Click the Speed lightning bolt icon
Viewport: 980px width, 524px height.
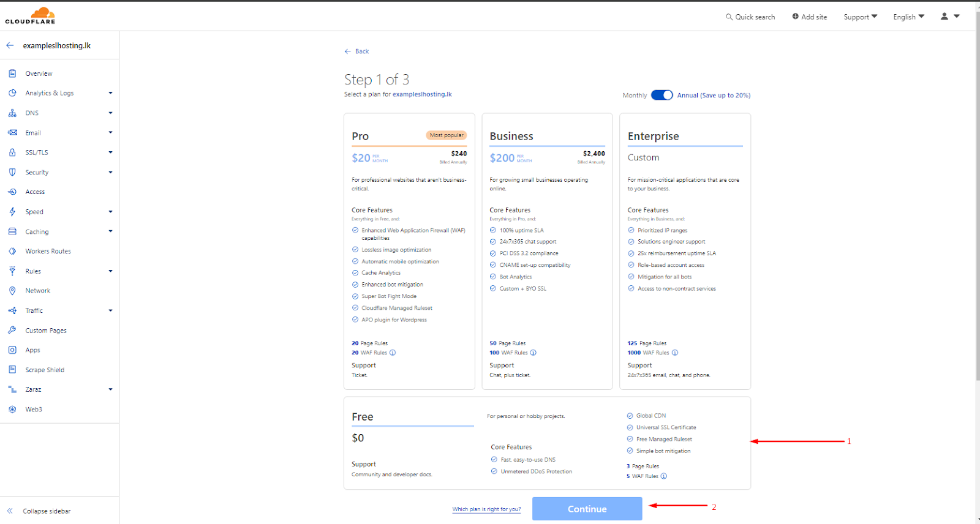[x=12, y=212]
